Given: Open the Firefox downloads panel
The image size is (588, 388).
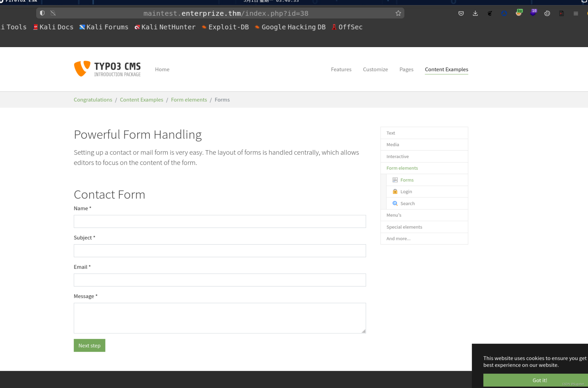Looking at the screenshot, I should (475, 13).
